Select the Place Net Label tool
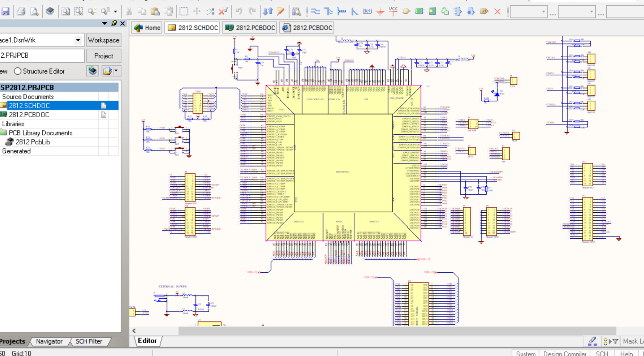The image size is (644, 356). coord(367,11)
